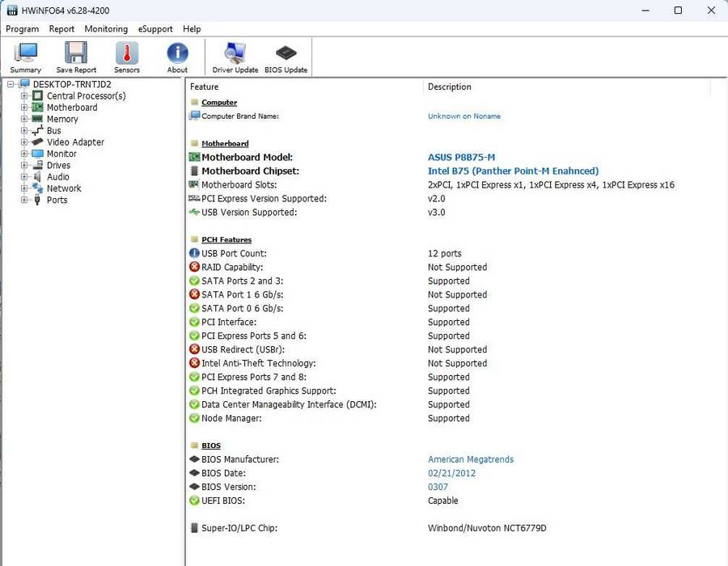Click the Monitor icon in the tree
The image size is (728, 566).
tap(37, 154)
